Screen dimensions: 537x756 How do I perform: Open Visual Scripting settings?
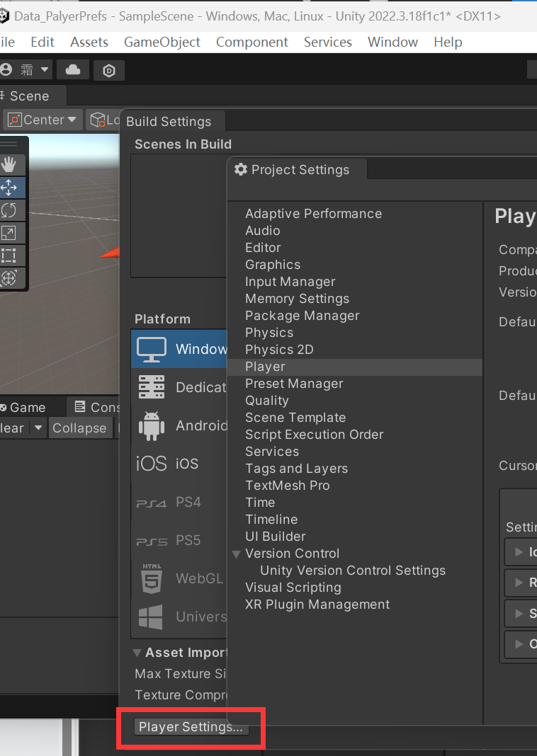[x=293, y=588]
